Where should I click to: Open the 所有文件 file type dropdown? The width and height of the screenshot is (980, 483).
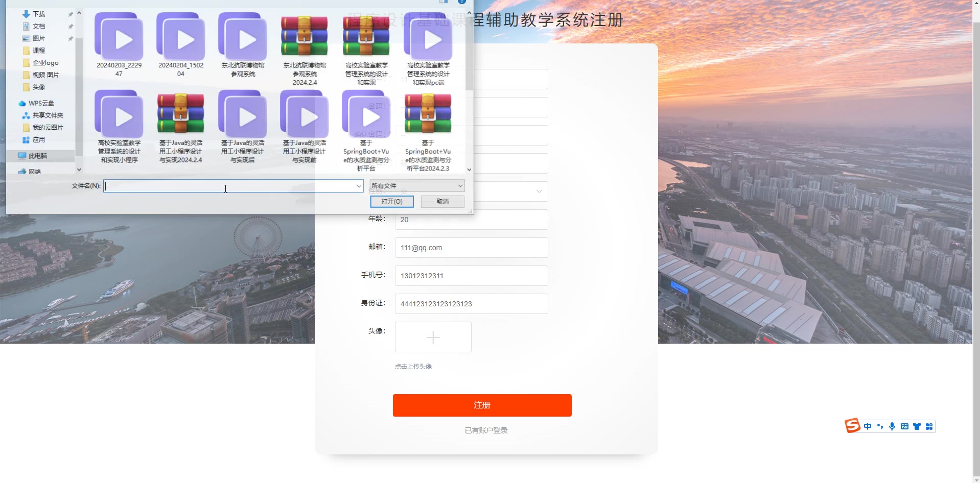pyautogui.click(x=417, y=186)
